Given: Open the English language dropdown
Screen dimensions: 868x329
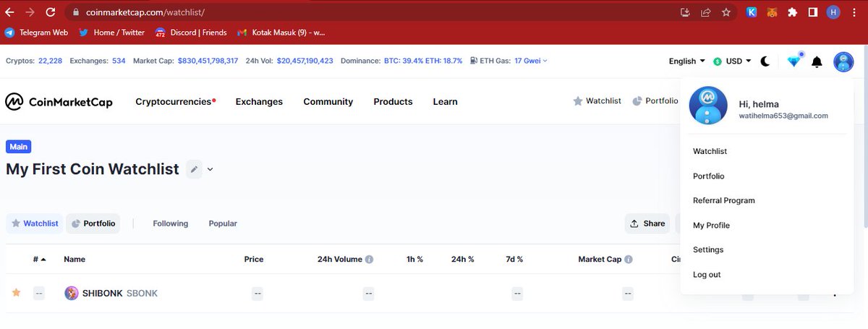Looking at the screenshot, I should [x=687, y=61].
